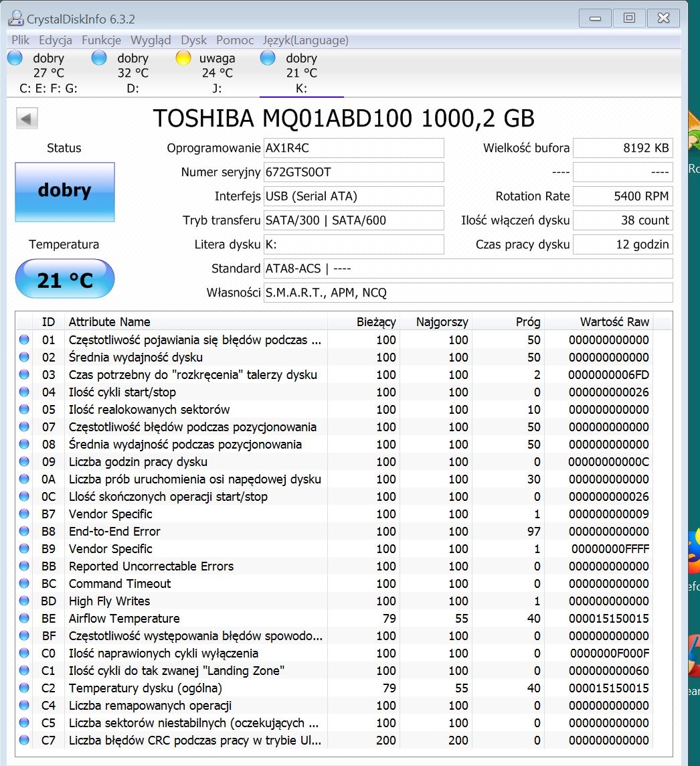Maximize the CrystalDiskInfo window
The width and height of the screenshot is (700, 766).
tap(629, 18)
